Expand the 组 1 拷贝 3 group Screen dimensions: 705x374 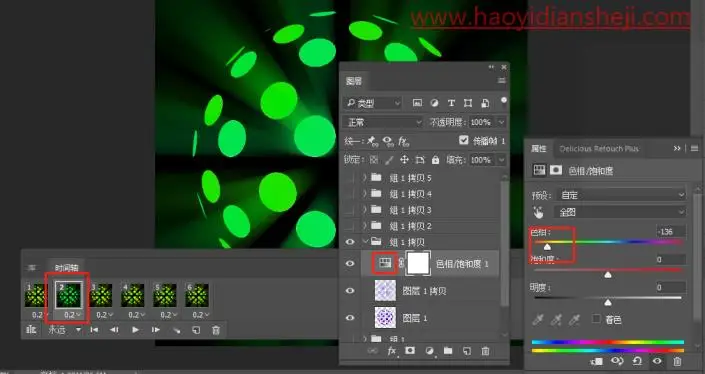(365, 210)
